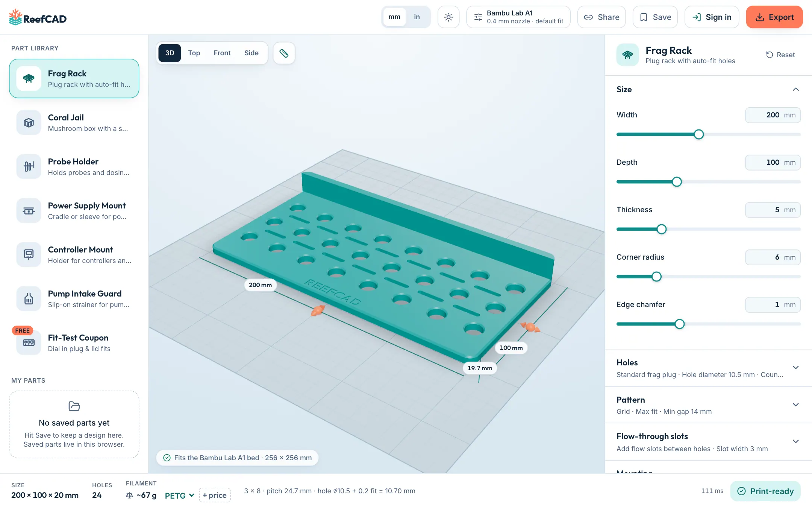This screenshot has width=812, height=508.
Task: Switch to the Side view
Action: (251, 53)
